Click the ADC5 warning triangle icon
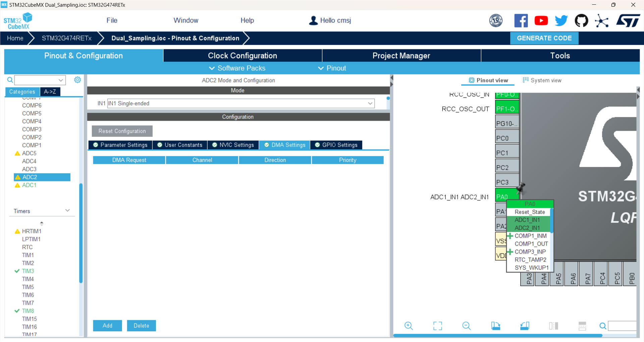This screenshot has height=342, width=644. pyautogui.click(x=17, y=153)
